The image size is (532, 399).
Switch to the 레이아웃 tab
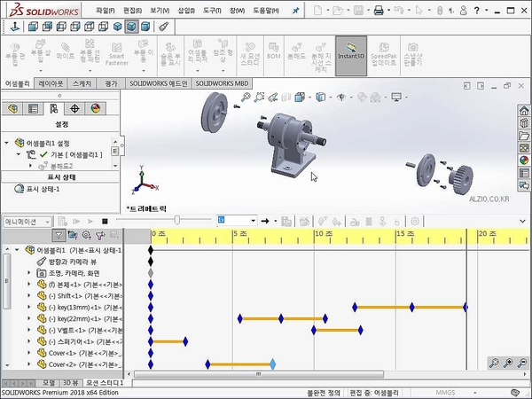pos(51,83)
